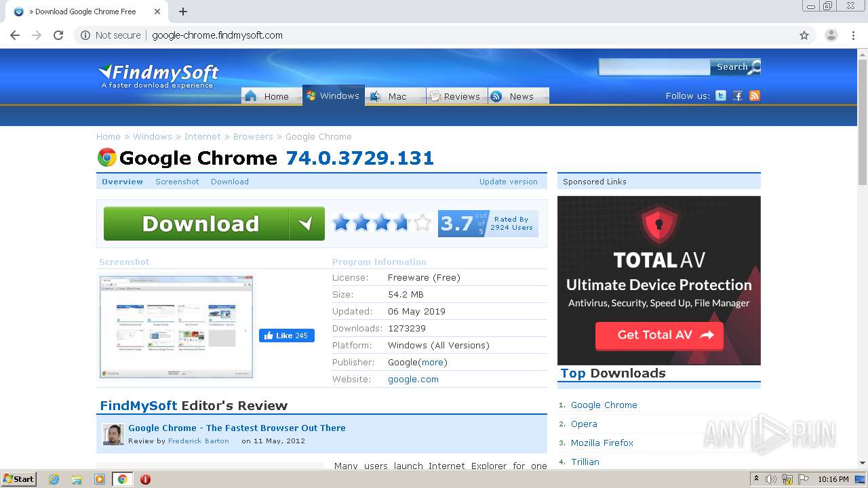Click the Search button
Image resolution: width=868 pixels, height=488 pixels.
coord(736,66)
